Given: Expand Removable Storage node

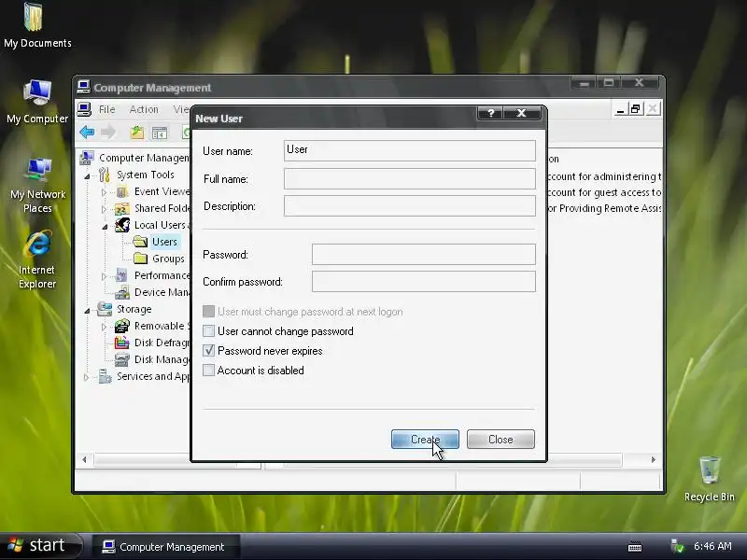Looking at the screenshot, I should click(x=104, y=327).
